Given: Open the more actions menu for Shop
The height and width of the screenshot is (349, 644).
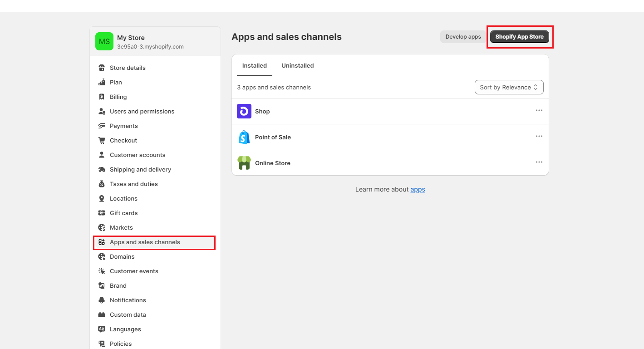Looking at the screenshot, I should click(539, 110).
